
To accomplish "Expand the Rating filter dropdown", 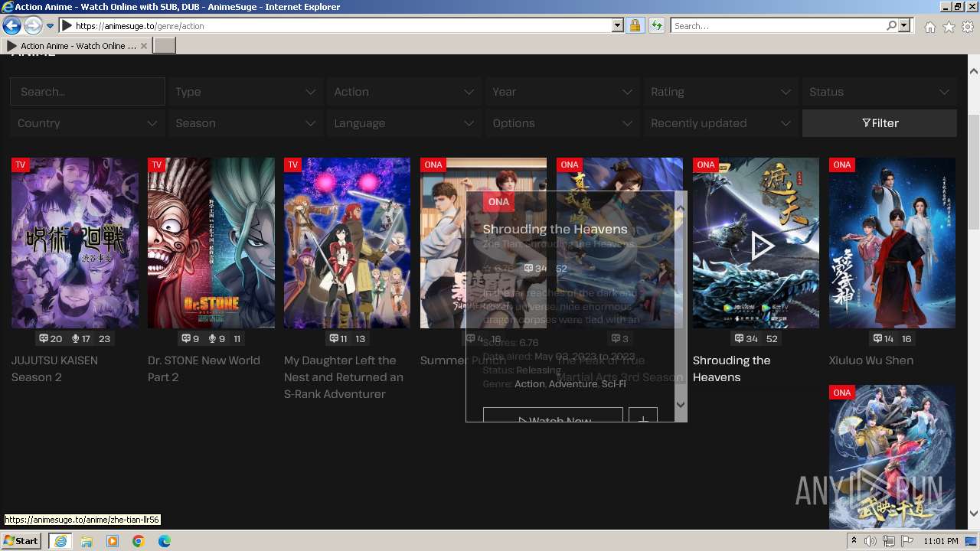I will coord(720,92).
